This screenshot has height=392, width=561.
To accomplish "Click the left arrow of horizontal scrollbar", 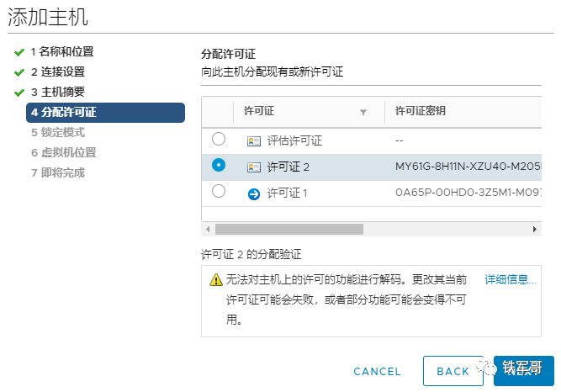I will pos(208,229).
